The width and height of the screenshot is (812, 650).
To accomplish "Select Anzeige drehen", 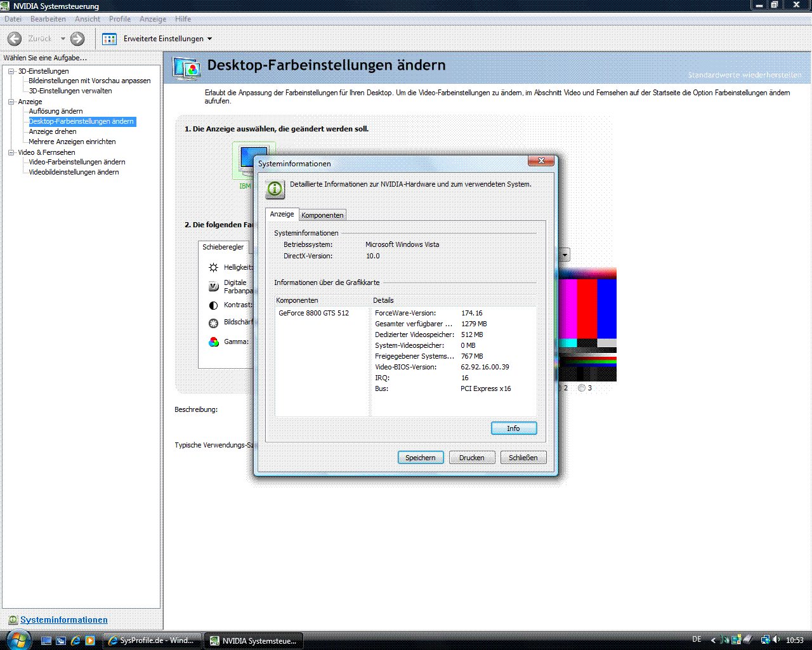I will 52,131.
